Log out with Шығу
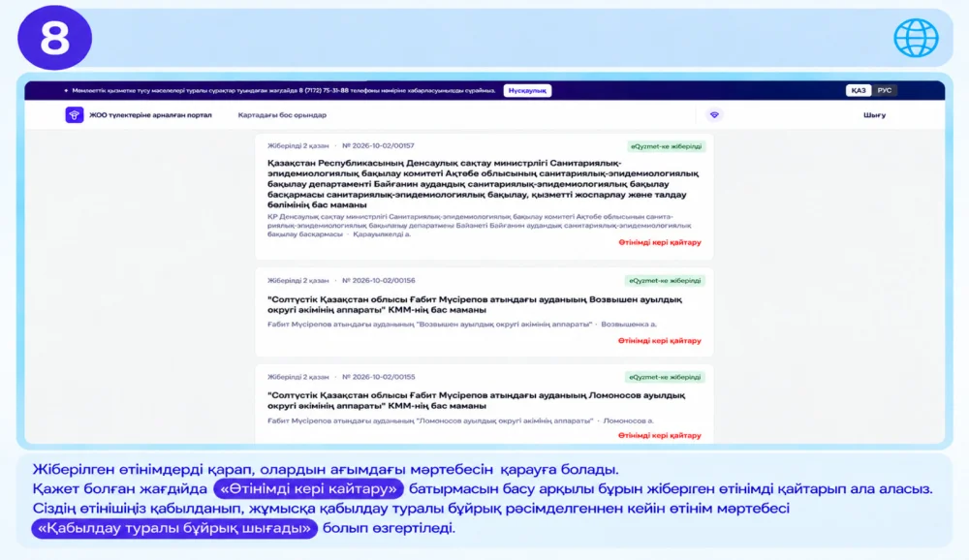 [874, 115]
